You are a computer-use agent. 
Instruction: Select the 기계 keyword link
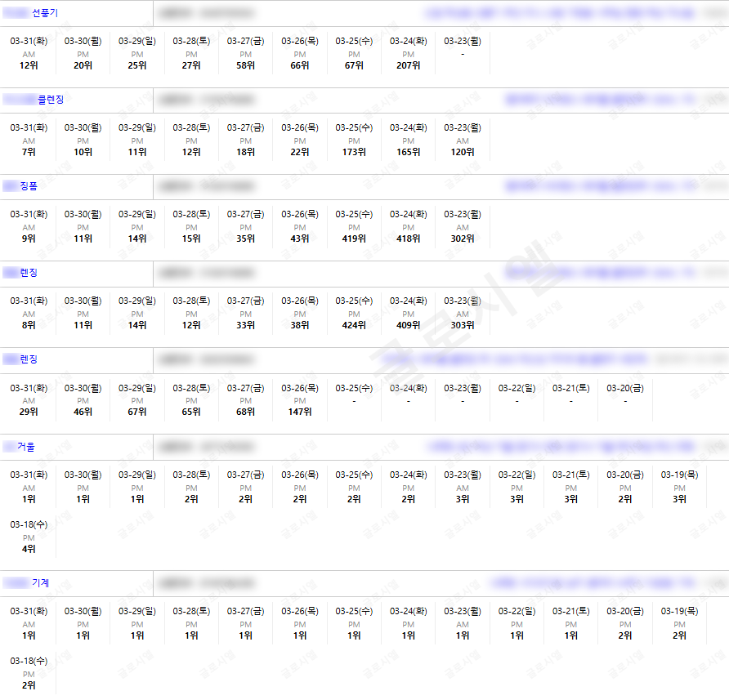point(40,583)
